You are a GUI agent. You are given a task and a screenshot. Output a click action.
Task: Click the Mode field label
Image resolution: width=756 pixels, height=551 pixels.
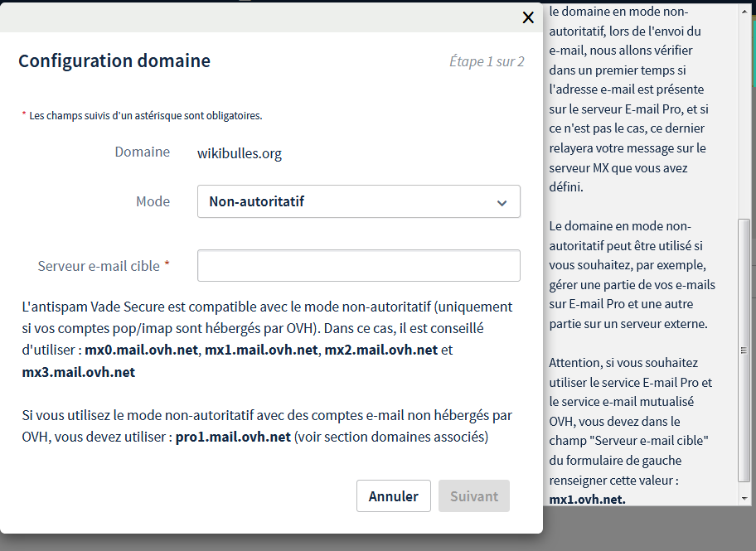click(x=153, y=201)
